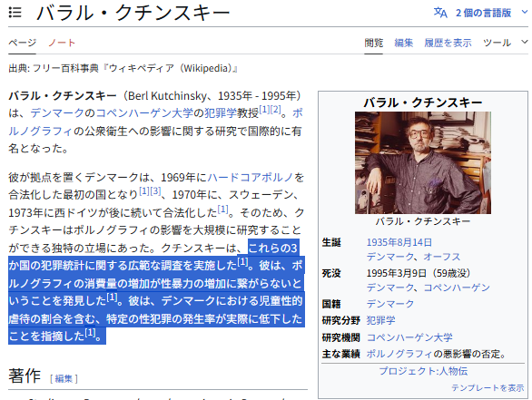Open the ツール menu

click(x=498, y=43)
